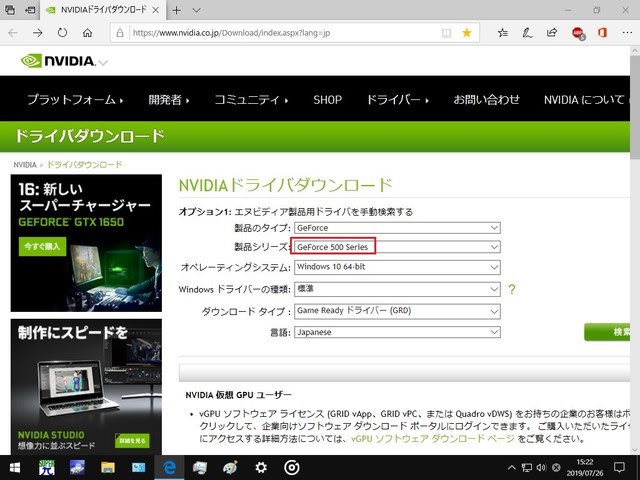The image size is (640, 480).
Task: Open the Adblock Plus extension icon
Action: [x=578, y=33]
